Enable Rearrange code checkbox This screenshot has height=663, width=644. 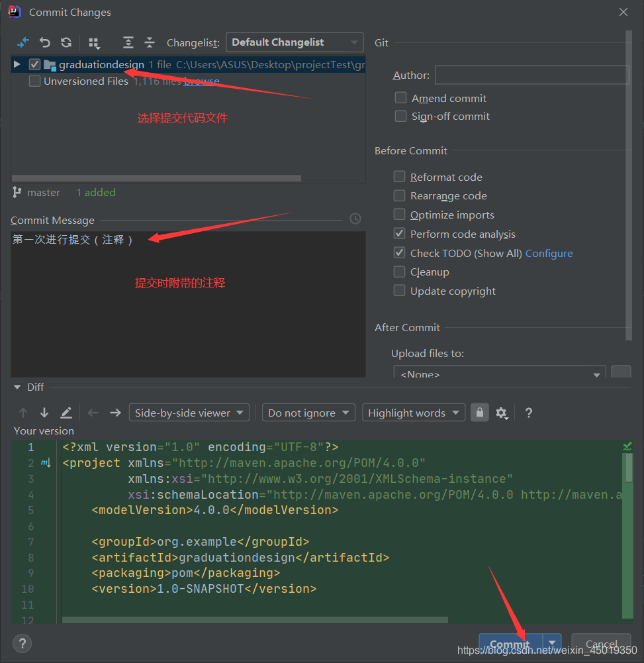pos(399,195)
